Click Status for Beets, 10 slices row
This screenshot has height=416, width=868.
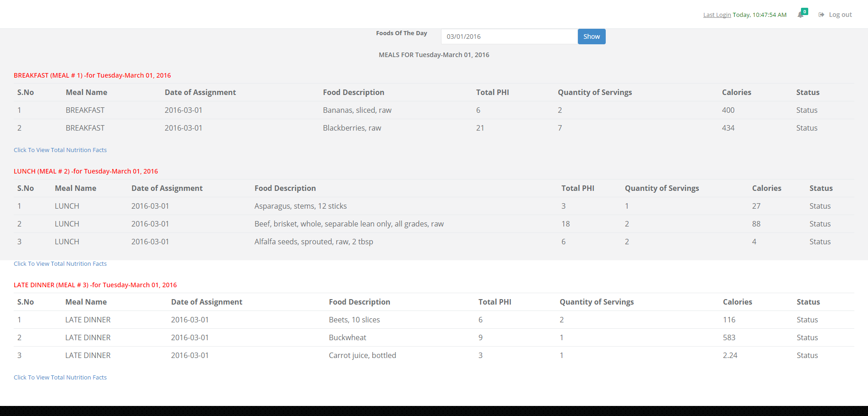point(807,320)
